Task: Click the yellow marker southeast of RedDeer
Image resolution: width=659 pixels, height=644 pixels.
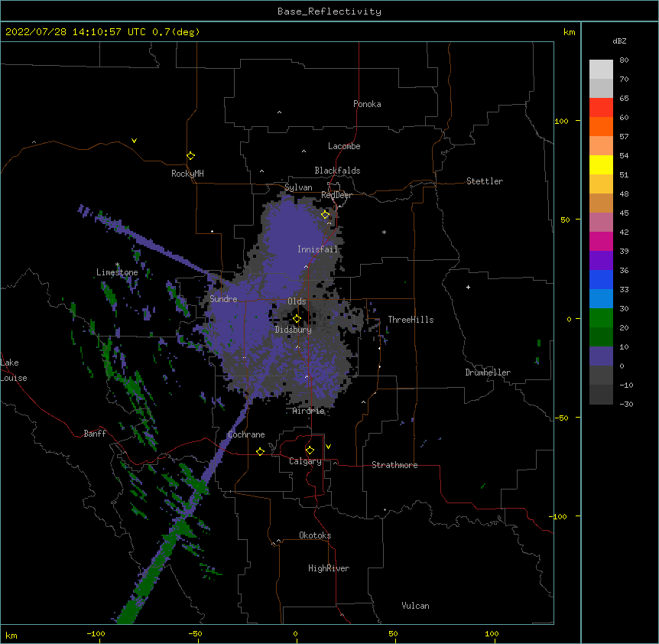Action: (326, 215)
